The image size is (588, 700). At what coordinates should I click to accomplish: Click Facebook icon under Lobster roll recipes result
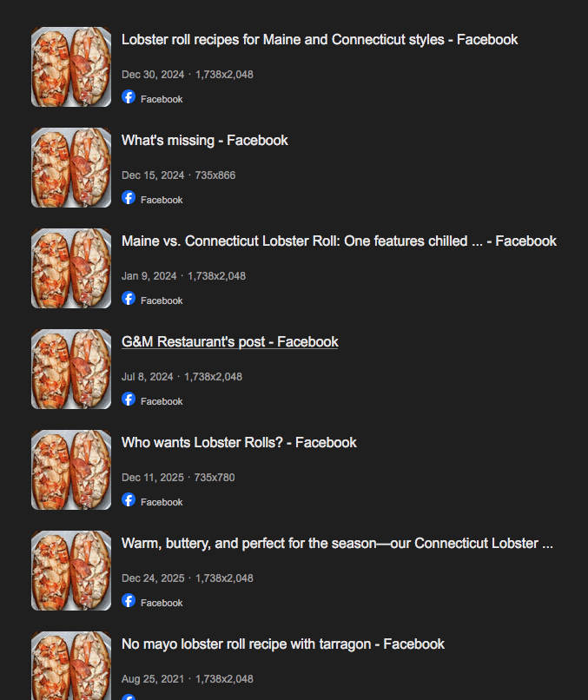point(129,97)
